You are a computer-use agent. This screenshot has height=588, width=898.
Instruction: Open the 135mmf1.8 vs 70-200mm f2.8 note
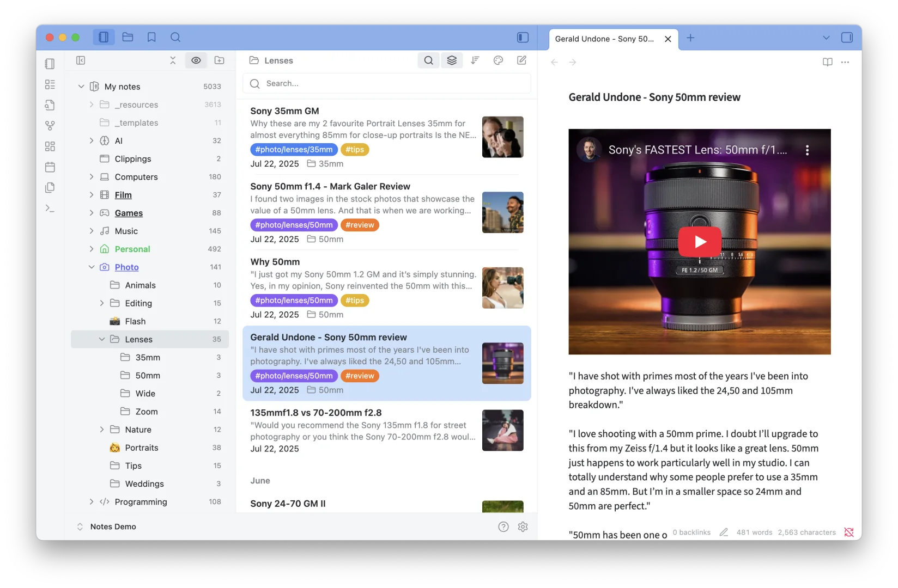tap(387, 430)
